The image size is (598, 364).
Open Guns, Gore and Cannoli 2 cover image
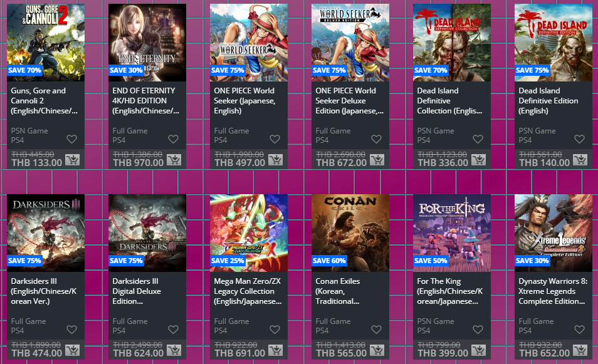[x=46, y=43]
